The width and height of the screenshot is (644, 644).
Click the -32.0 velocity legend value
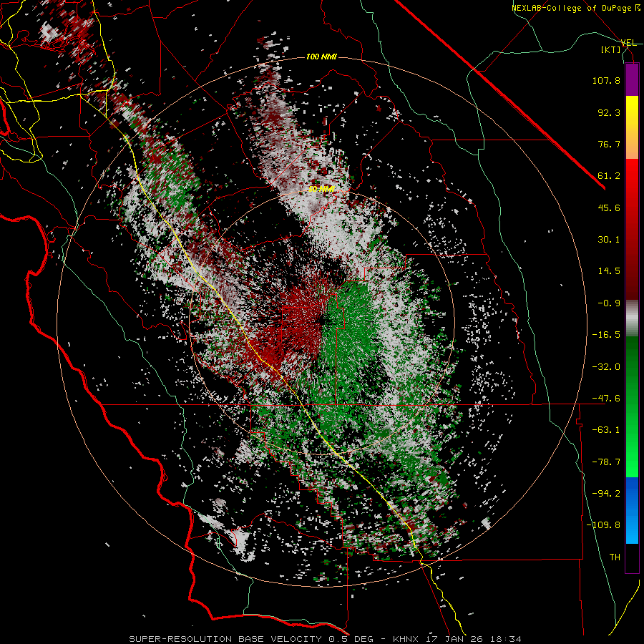(606, 367)
